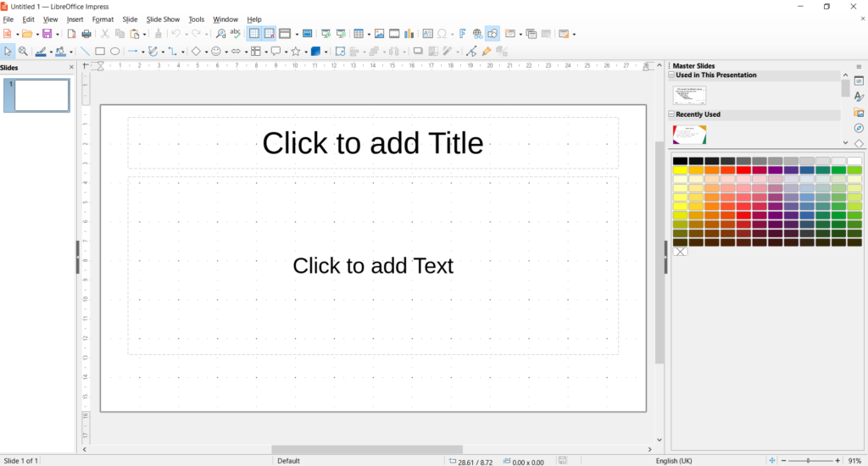Open the Gallery sidebar panel icon
Viewport: 868px width, 466px height.
pyautogui.click(x=859, y=113)
